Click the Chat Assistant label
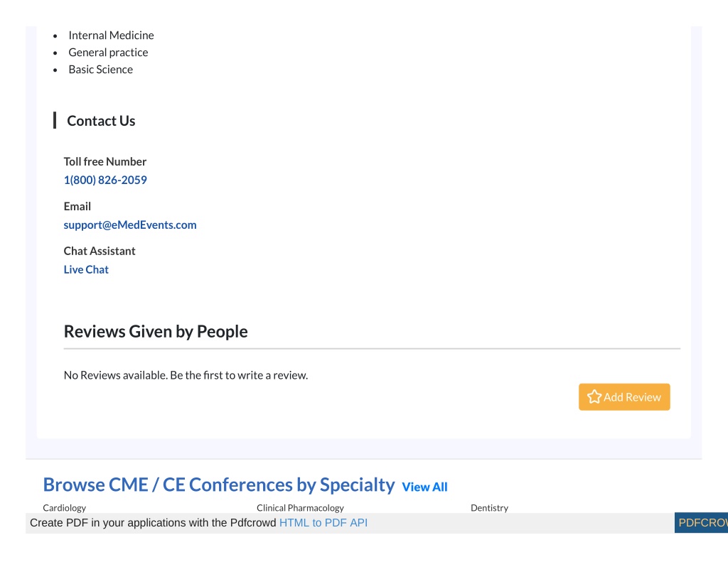 point(100,251)
